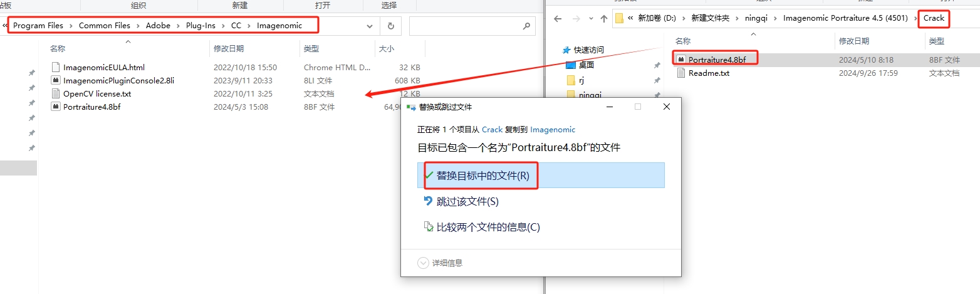The width and height of the screenshot is (980, 294).
Task: Go to Adobe in left address bar
Action: (158, 26)
